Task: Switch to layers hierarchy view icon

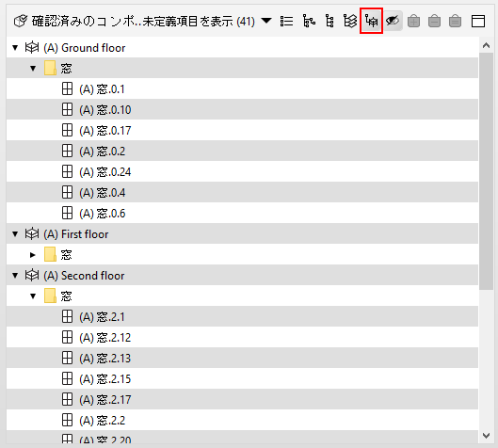Action: point(350,22)
